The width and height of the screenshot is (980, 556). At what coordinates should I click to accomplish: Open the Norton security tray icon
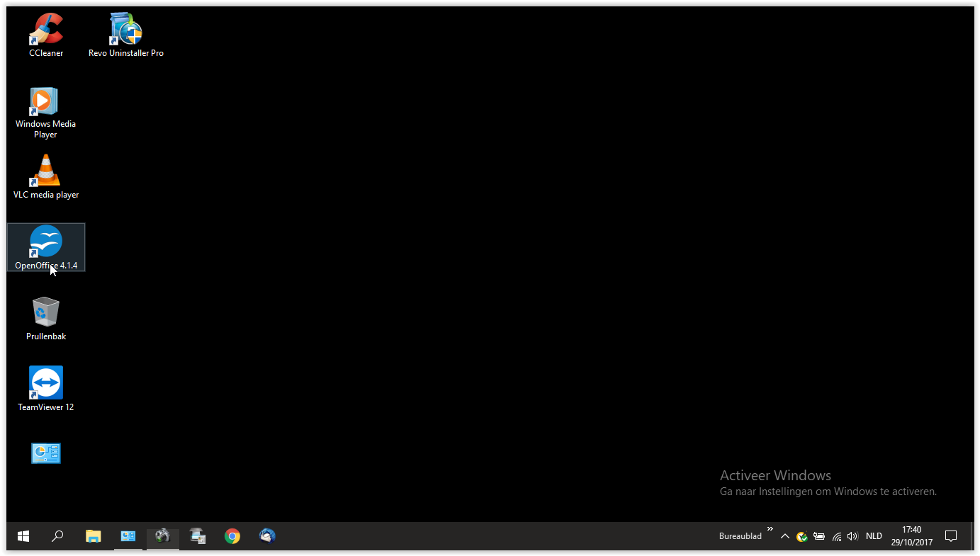(801, 536)
